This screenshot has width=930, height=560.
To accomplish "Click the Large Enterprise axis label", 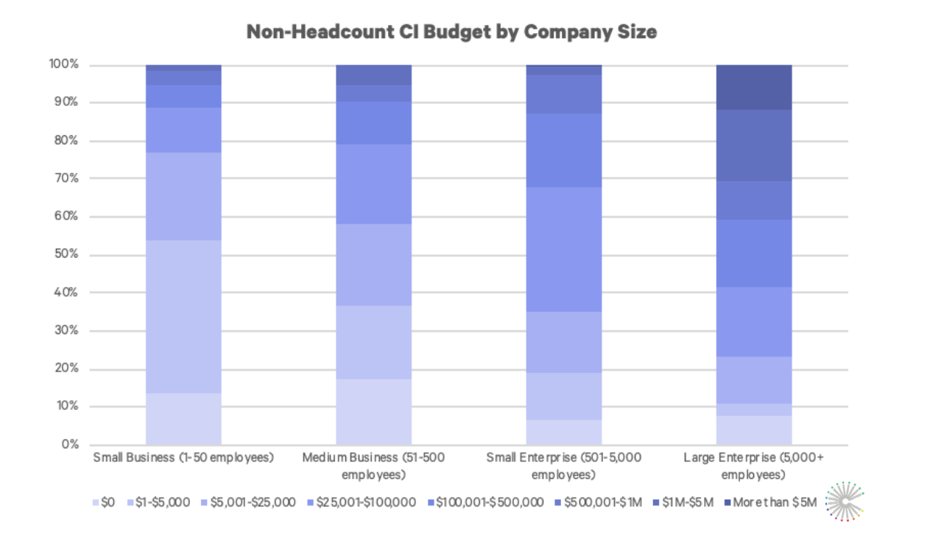I will coord(754,466).
